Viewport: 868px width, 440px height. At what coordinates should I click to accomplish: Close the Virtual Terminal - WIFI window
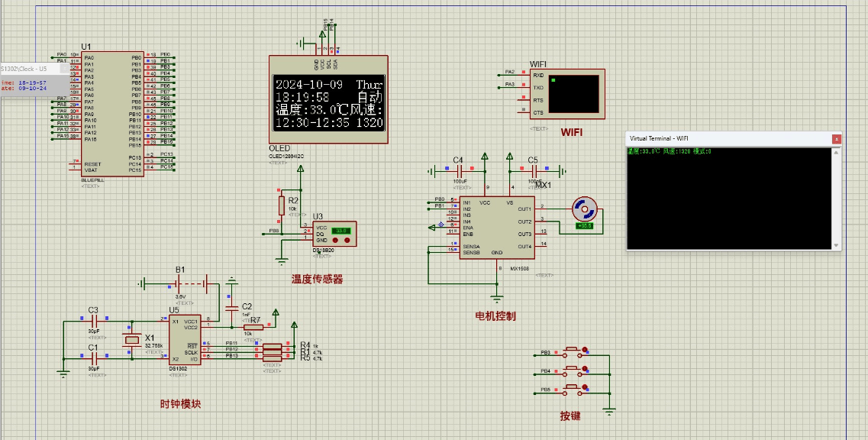point(837,138)
